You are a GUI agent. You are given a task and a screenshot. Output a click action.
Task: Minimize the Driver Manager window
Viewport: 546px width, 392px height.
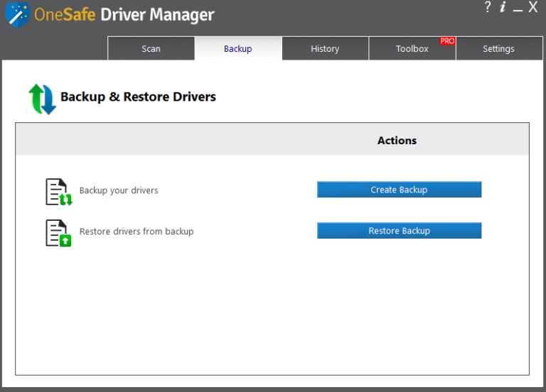click(x=518, y=10)
